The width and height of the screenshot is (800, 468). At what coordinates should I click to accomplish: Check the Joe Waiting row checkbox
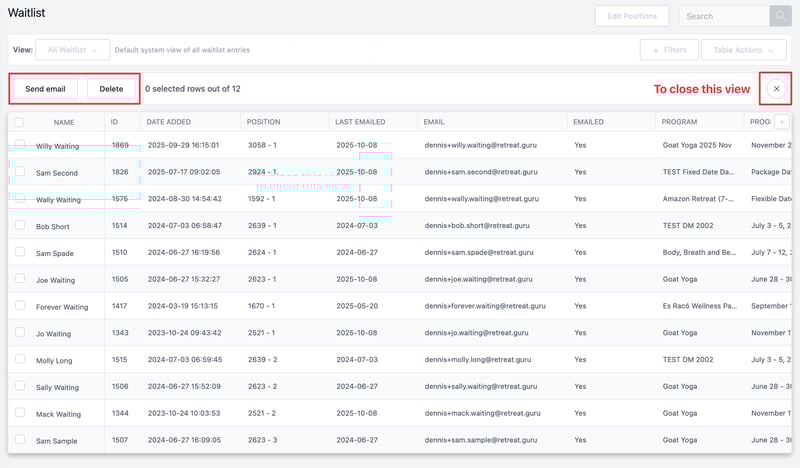(20, 279)
